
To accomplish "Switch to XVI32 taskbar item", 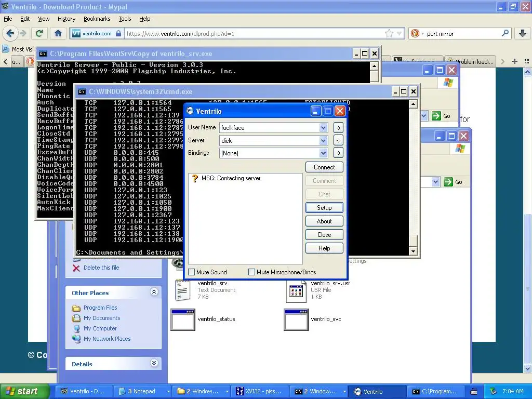I will tap(260, 391).
